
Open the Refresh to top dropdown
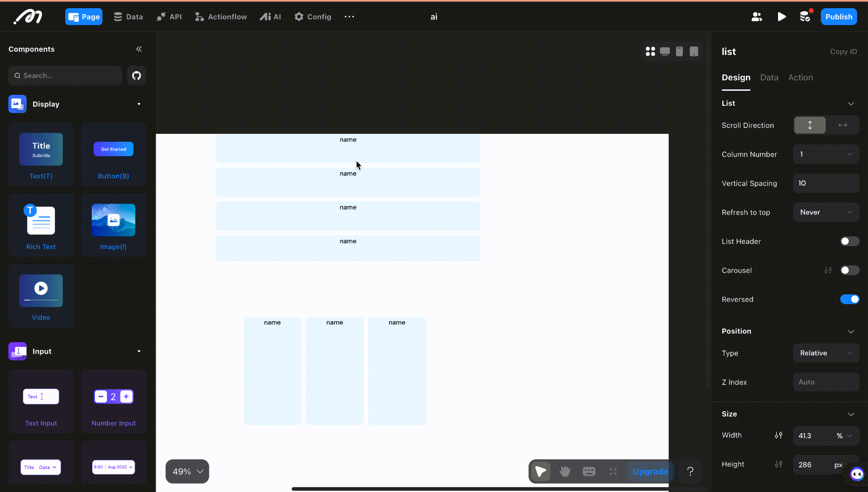tap(826, 212)
